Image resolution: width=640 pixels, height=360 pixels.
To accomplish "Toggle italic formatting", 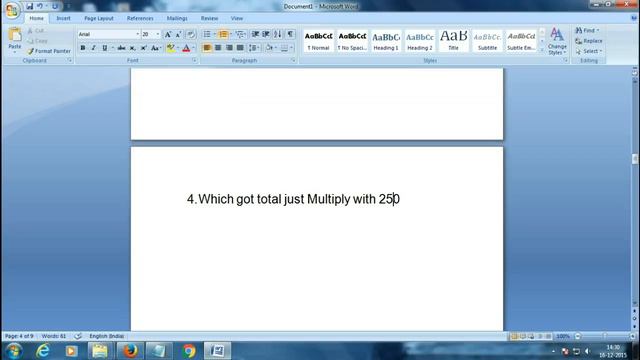I will pos(93,48).
